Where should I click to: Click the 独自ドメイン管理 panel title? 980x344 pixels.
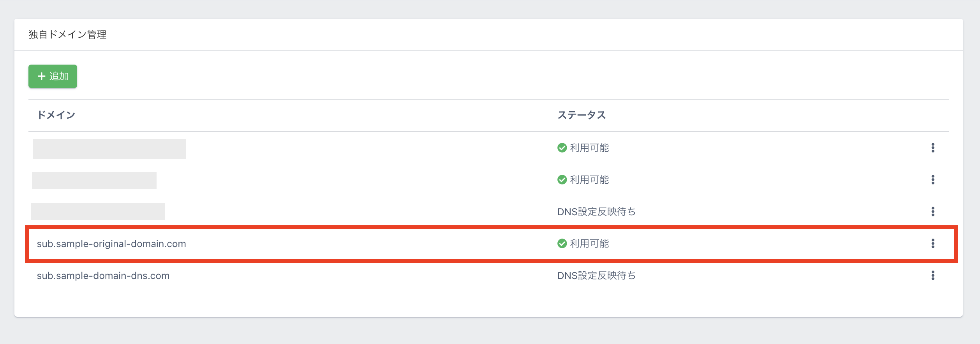click(x=67, y=35)
